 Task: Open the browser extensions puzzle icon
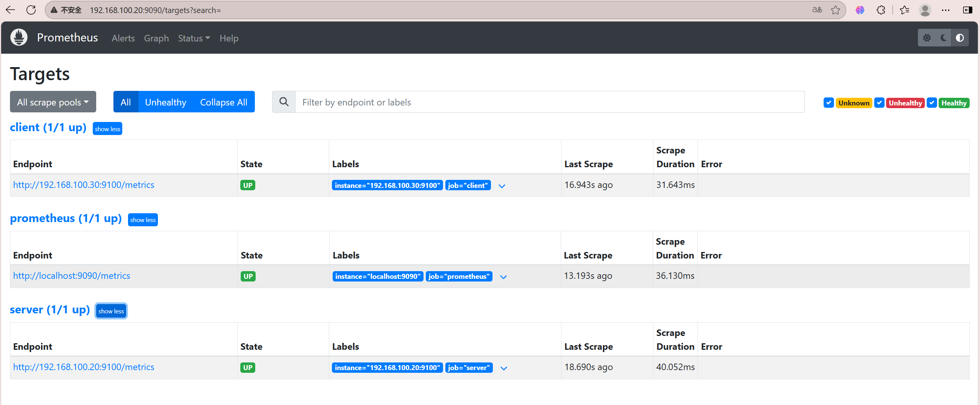pyautogui.click(x=881, y=10)
